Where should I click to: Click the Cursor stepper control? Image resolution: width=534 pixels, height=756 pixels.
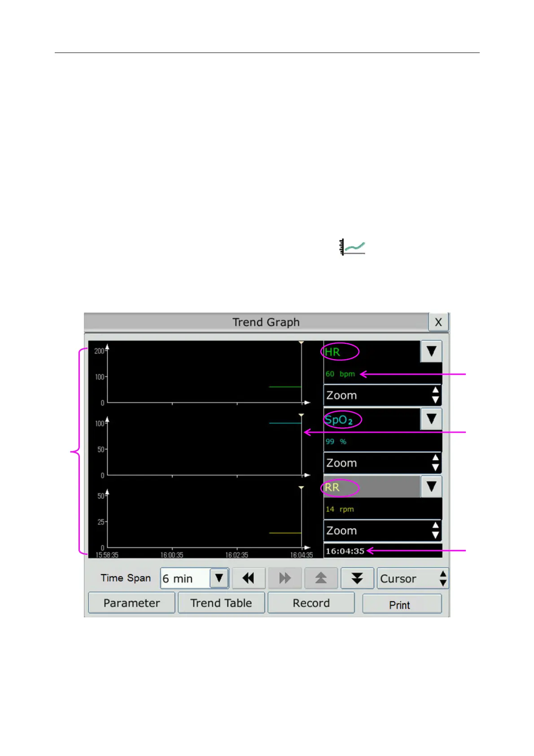tap(413, 578)
